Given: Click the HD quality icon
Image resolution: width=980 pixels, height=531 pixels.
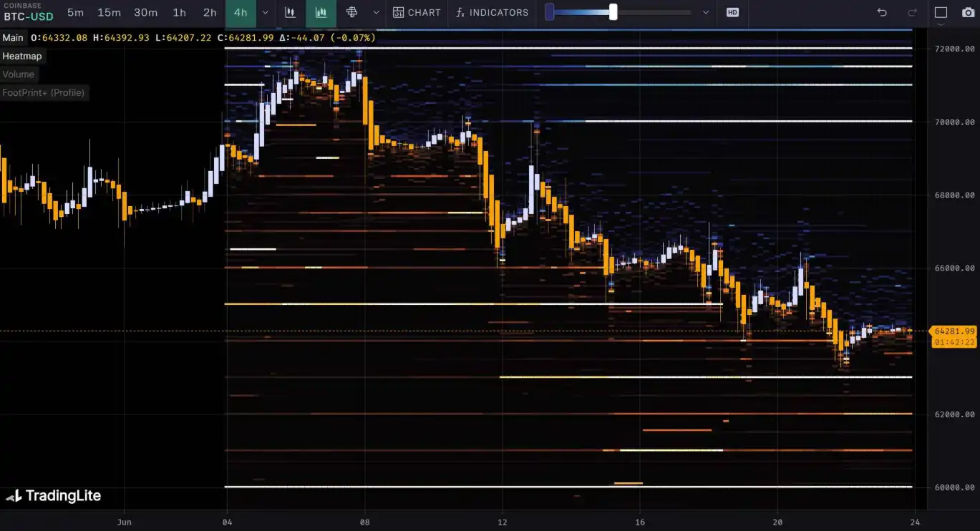Looking at the screenshot, I should (732, 12).
